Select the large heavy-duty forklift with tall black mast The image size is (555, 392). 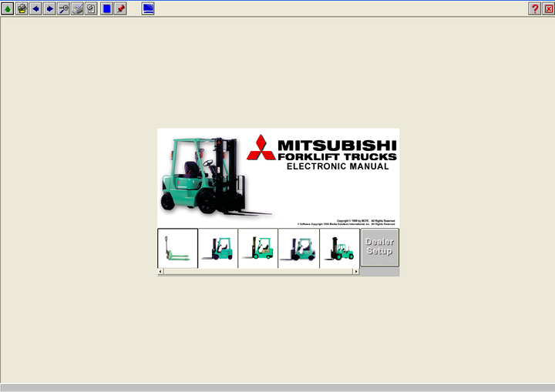click(339, 248)
